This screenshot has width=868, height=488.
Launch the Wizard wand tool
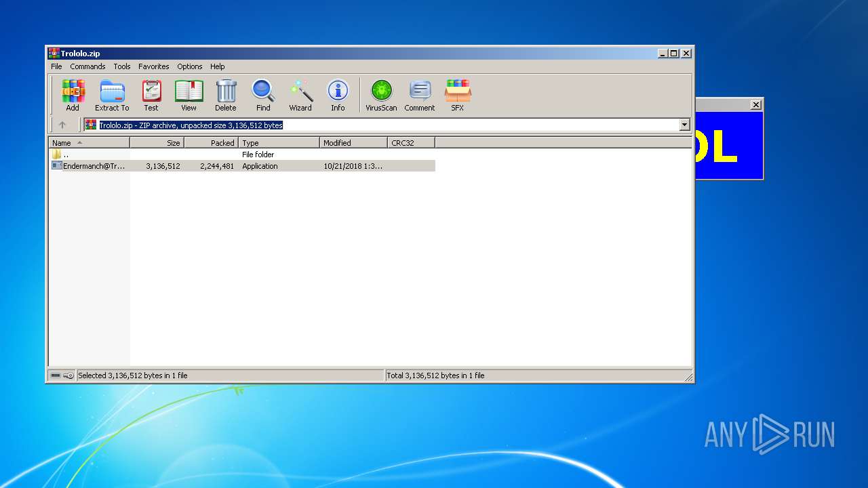[300, 96]
